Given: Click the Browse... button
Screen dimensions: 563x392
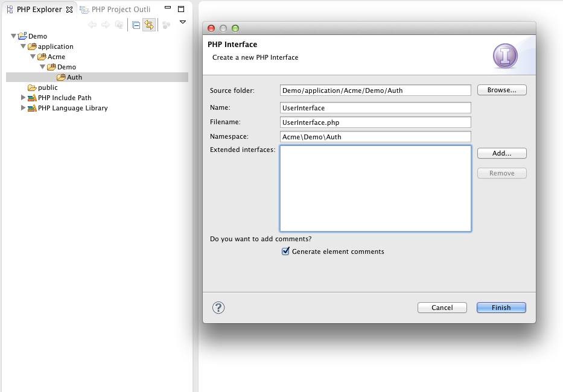Looking at the screenshot, I should pos(501,90).
